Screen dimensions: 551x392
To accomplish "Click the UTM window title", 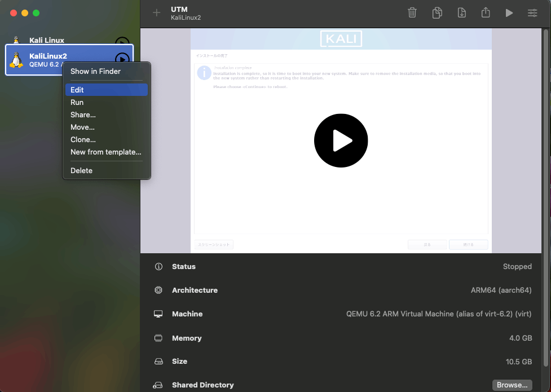I will click(x=179, y=9).
